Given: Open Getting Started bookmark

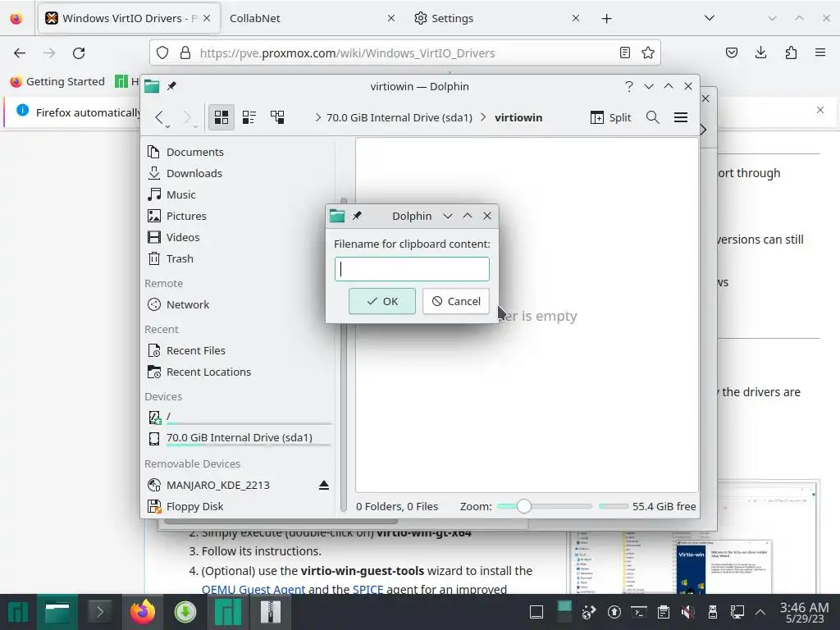Looking at the screenshot, I should pos(57,81).
